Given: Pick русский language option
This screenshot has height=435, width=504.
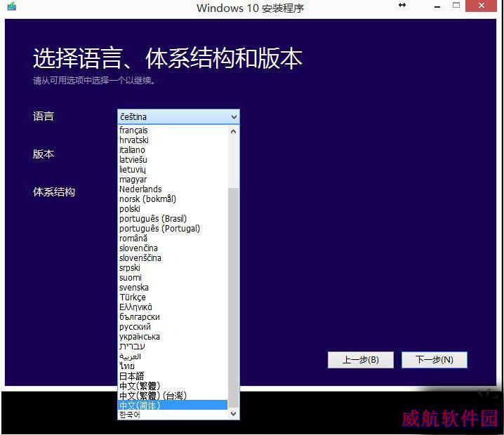Looking at the screenshot, I should pos(173,327).
